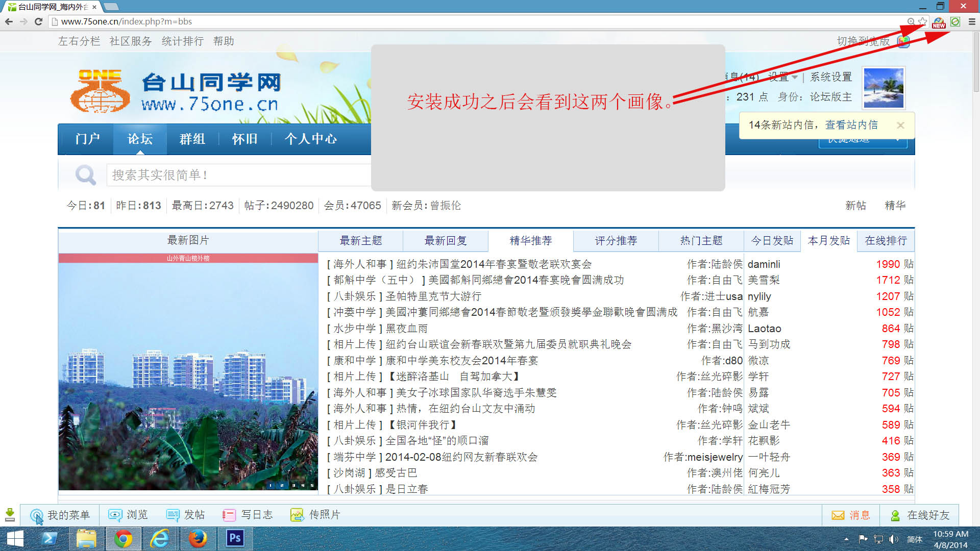Click the user avatar beach picture
The width and height of the screenshot is (980, 551).
883,88
